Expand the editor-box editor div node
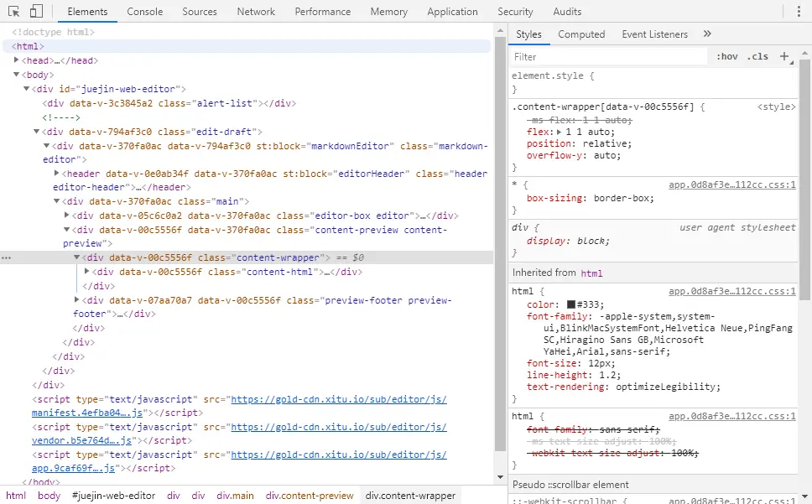812x504 pixels. 66,215
